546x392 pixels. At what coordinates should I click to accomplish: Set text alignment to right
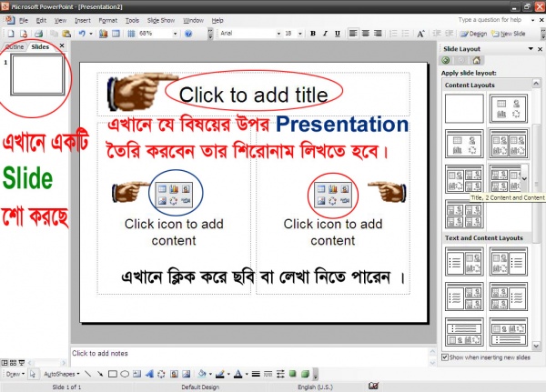pos(378,34)
